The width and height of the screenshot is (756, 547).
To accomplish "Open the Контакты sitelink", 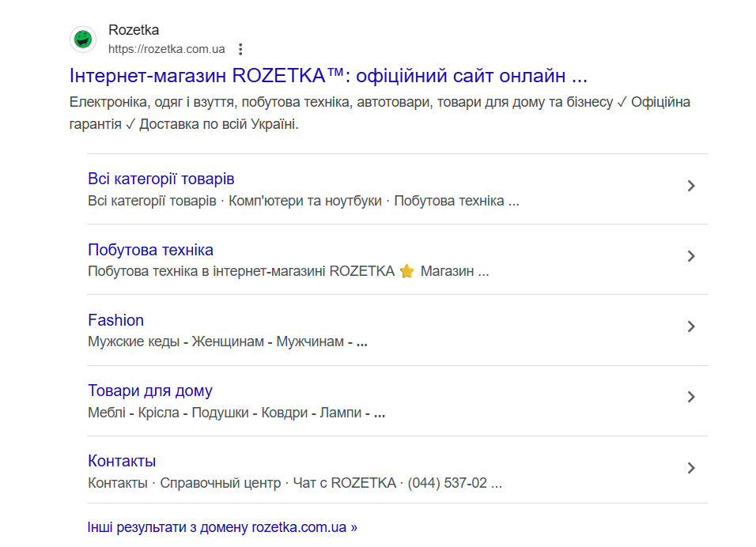I will tap(122, 461).
